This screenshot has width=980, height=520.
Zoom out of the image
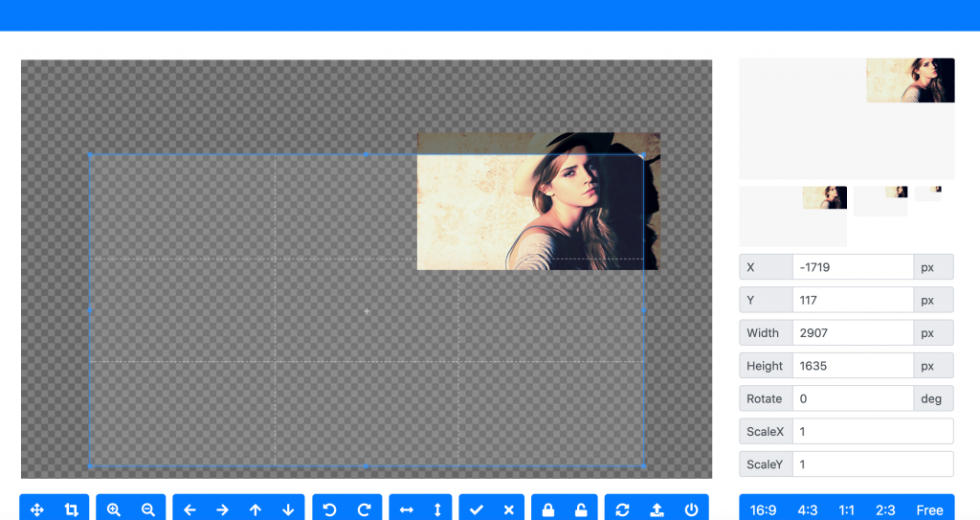[148, 509]
